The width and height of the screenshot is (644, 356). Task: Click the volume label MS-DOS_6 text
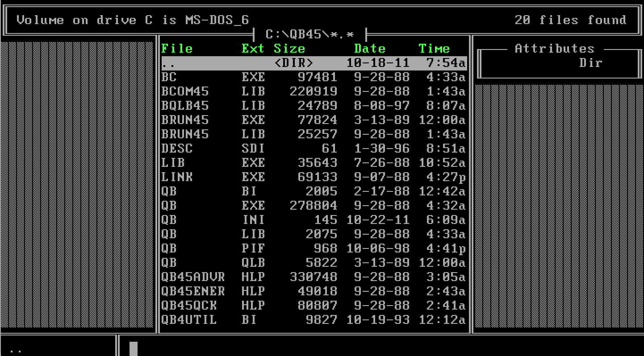(217, 20)
